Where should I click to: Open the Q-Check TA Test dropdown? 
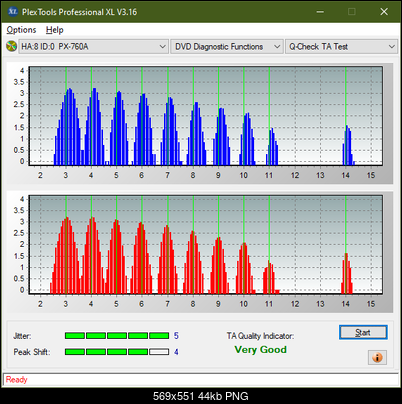click(341, 47)
